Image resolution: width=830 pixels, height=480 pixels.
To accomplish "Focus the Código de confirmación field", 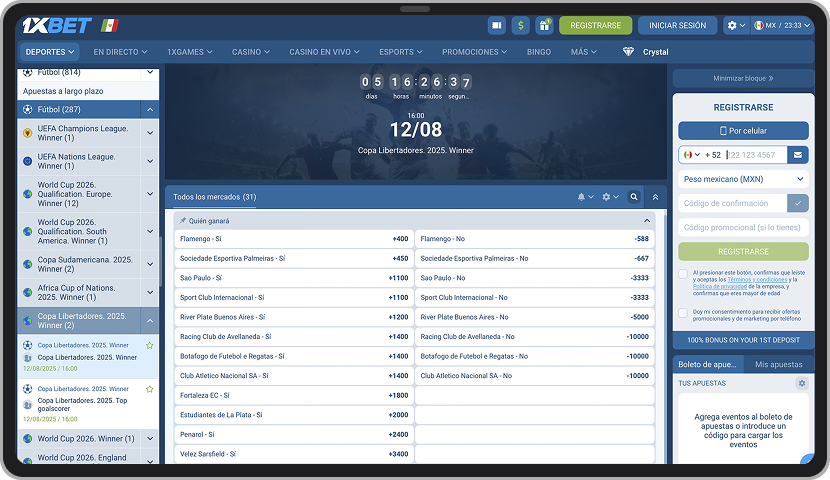I will (x=733, y=203).
